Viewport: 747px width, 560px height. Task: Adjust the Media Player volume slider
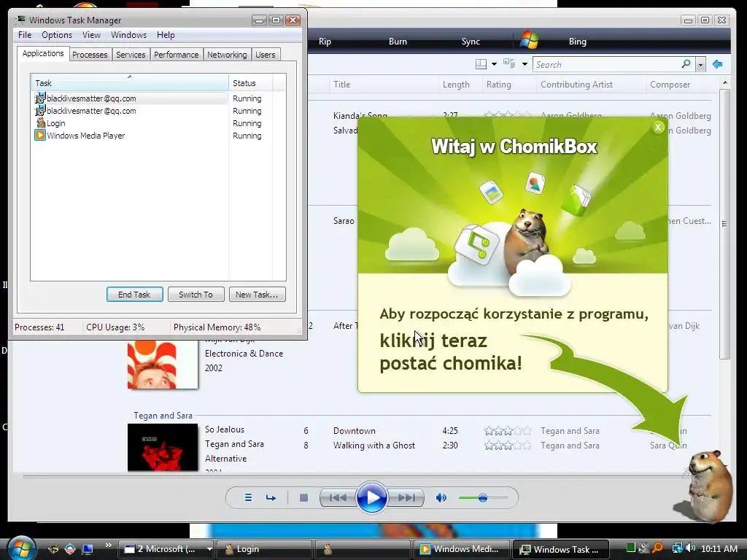pos(483,497)
